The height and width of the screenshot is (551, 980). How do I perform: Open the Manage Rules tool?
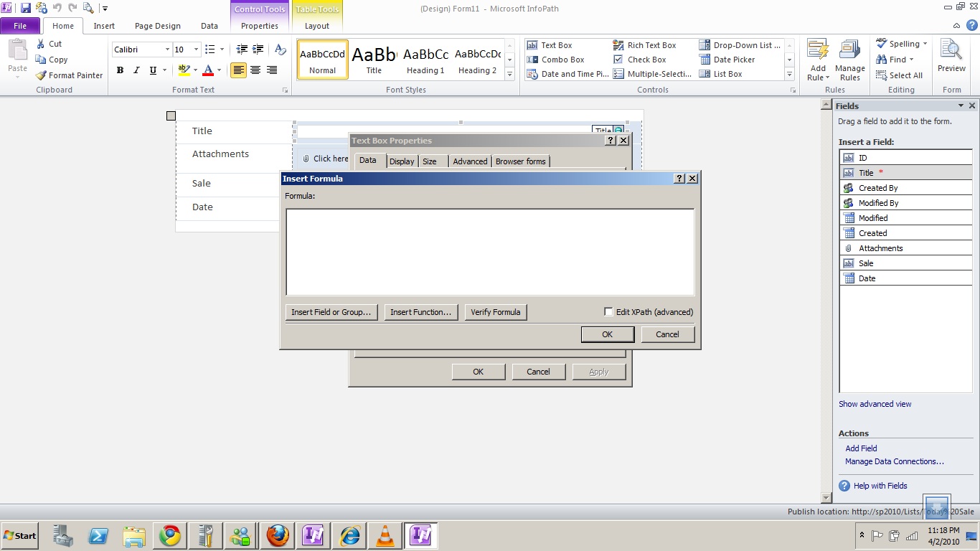pos(849,60)
